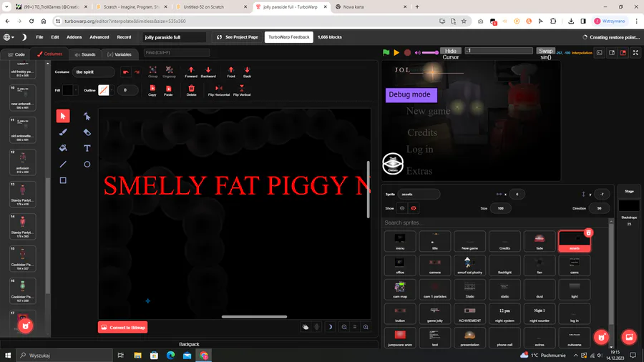Adjust the project volume slider

point(431,52)
